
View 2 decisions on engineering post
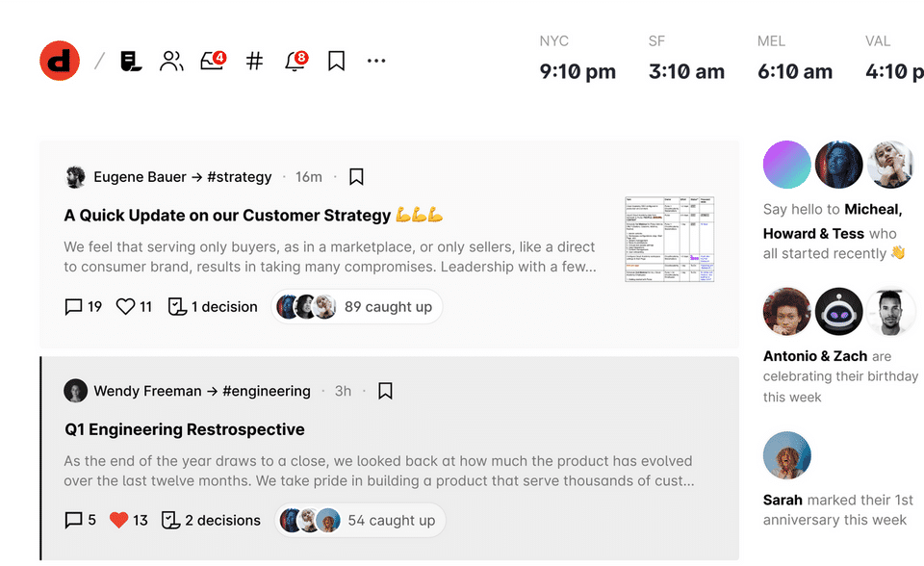click(211, 521)
